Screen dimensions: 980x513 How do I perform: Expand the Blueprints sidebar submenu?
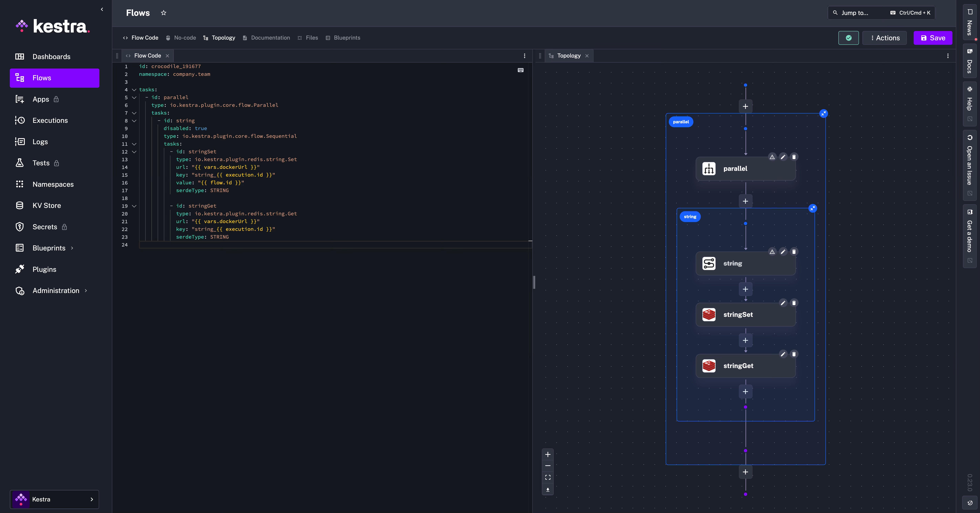point(72,248)
